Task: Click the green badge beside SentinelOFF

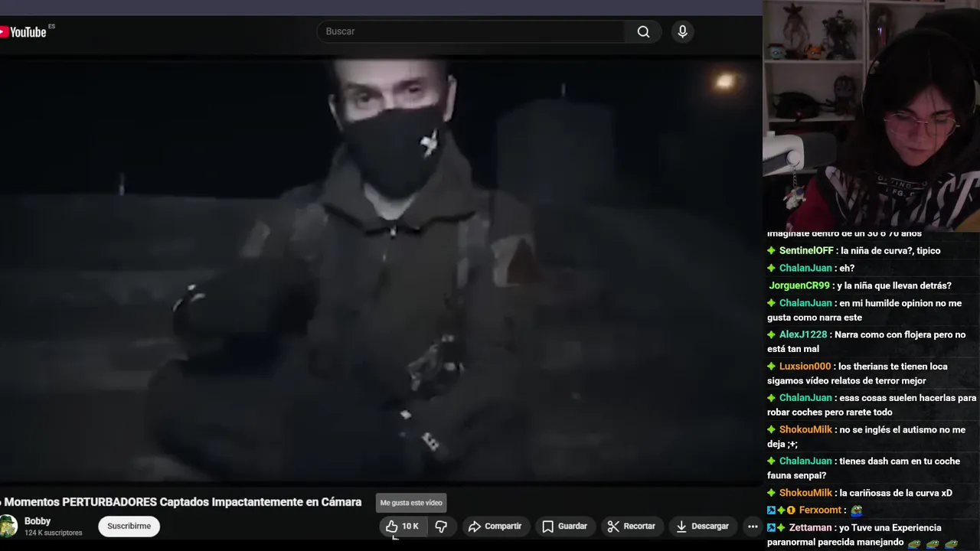Action: (x=771, y=251)
